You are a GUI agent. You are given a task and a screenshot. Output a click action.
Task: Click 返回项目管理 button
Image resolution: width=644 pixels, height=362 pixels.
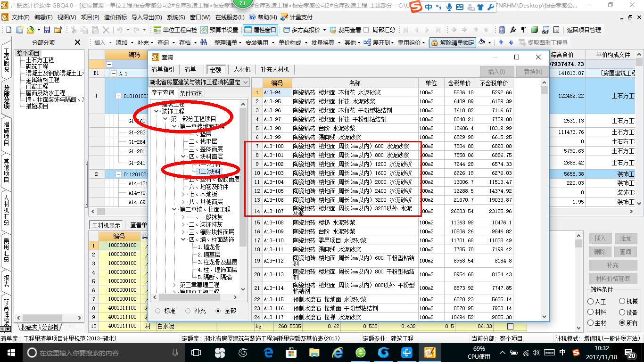584,30
